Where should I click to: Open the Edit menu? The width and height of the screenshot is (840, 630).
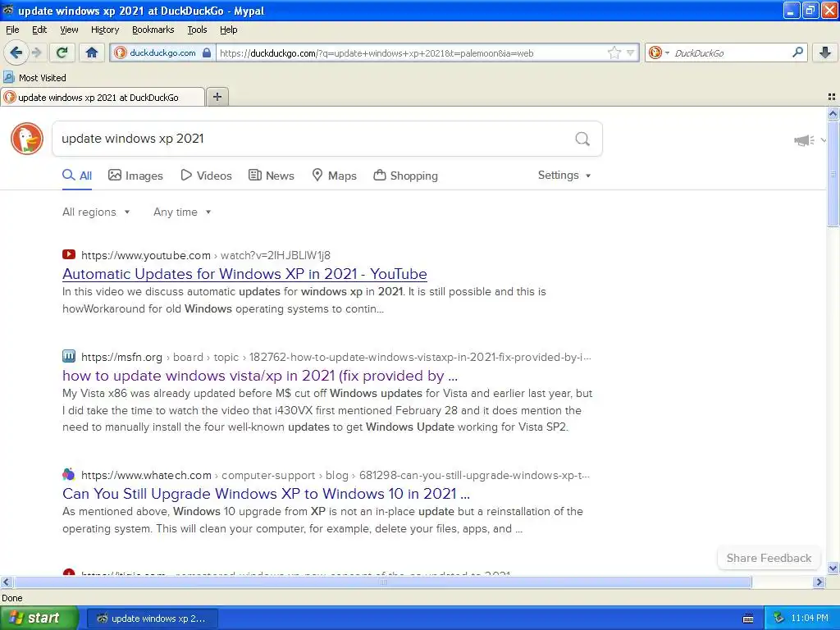point(39,30)
